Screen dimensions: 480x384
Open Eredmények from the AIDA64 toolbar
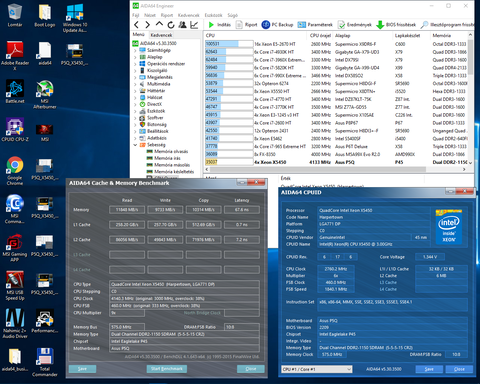(355, 25)
